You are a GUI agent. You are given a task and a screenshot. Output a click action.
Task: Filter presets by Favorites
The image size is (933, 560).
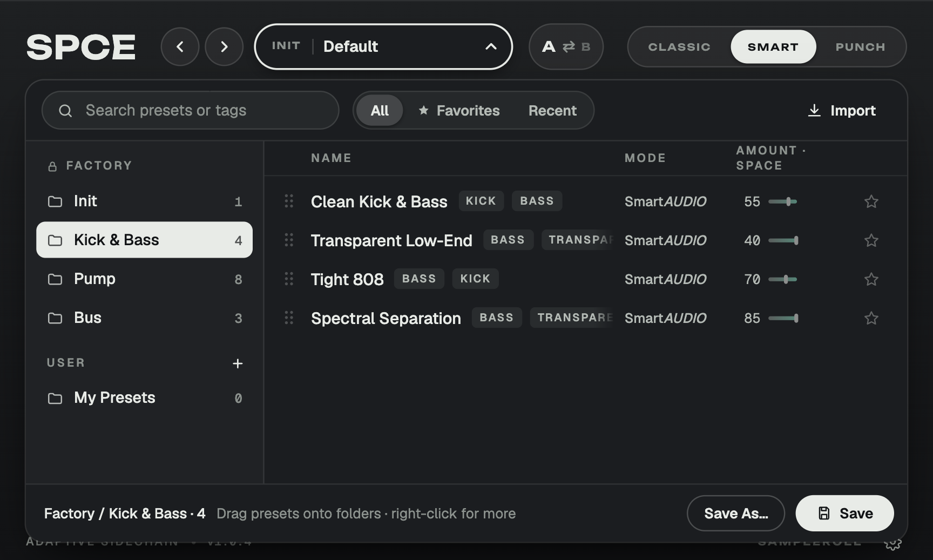(x=459, y=111)
